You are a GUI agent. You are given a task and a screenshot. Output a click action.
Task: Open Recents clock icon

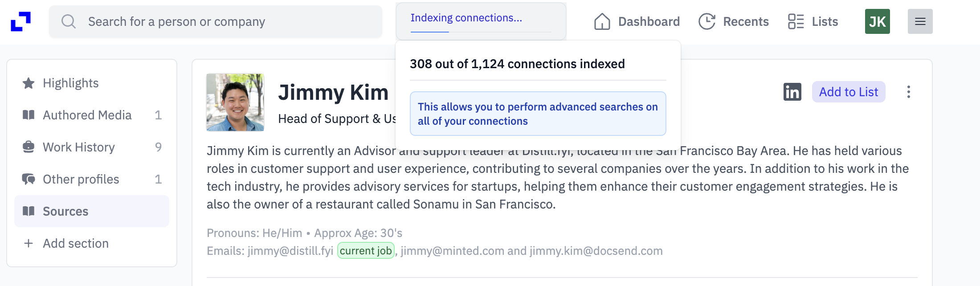click(706, 21)
